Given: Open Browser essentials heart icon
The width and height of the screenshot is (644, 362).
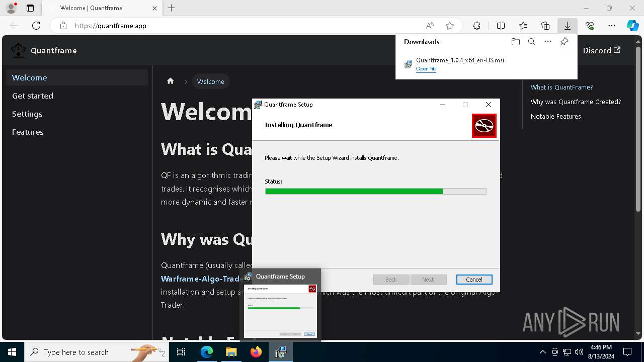Looking at the screenshot, I should pyautogui.click(x=590, y=26).
